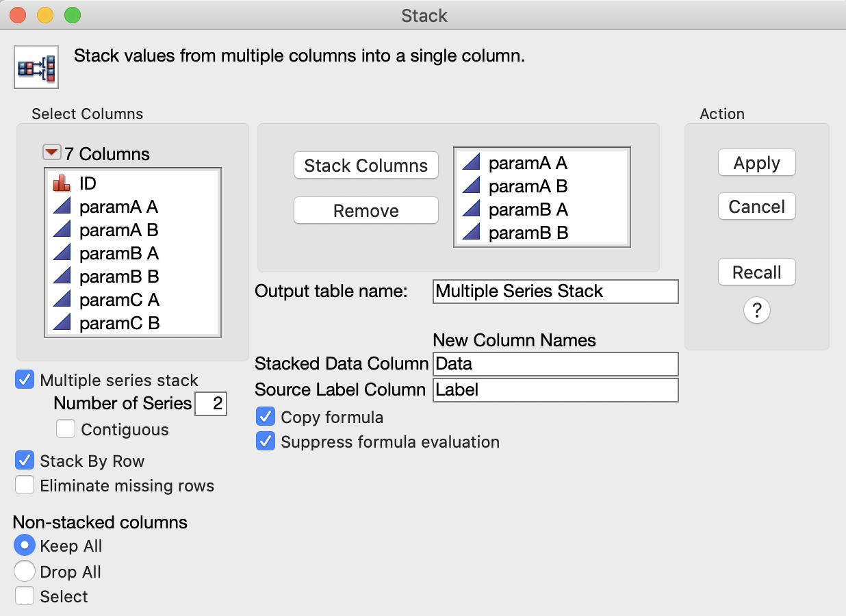Click the continuous icon next to paramC A
The width and height of the screenshot is (846, 616).
coord(62,300)
